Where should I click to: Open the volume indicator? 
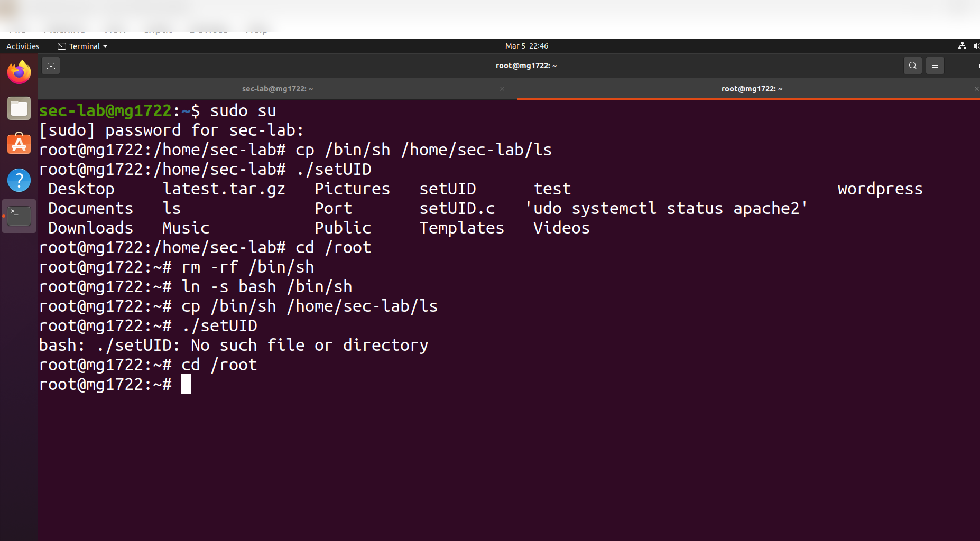click(x=976, y=46)
